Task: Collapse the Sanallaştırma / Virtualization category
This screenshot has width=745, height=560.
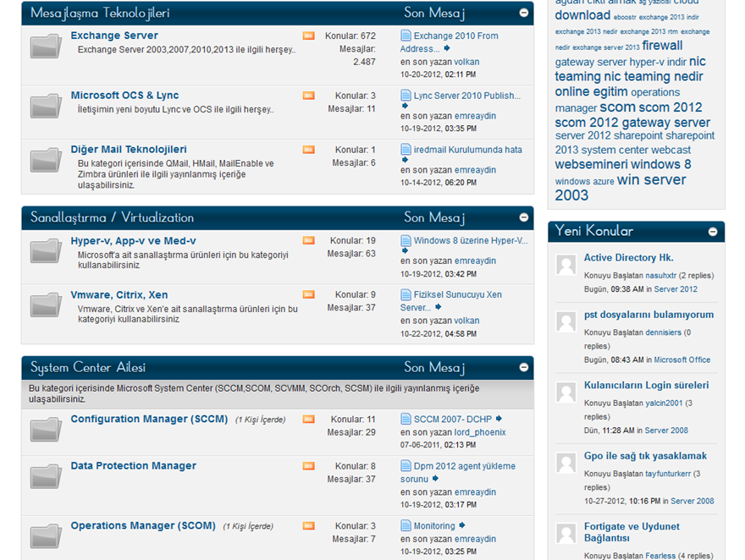Action: tap(523, 217)
